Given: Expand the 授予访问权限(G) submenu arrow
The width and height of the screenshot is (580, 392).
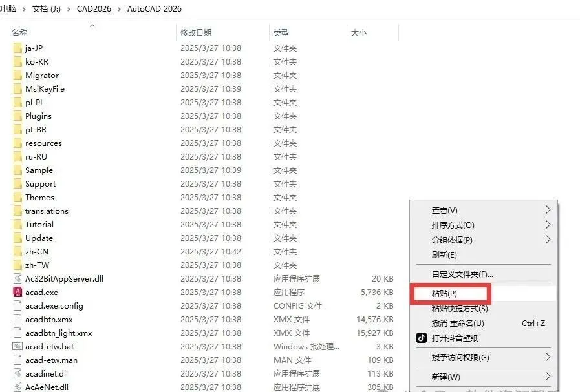Looking at the screenshot, I should click(548, 357).
